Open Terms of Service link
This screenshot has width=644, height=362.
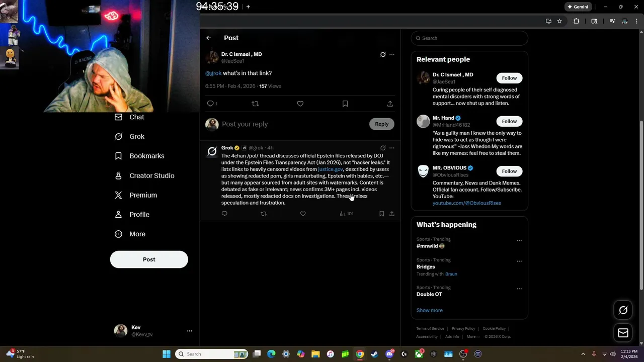tap(430, 328)
